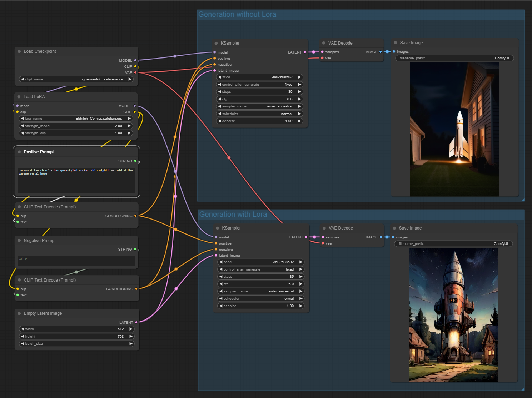Click the denoise value in Generation with Lora KSampler
532x398 pixels.
[x=290, y=306]
